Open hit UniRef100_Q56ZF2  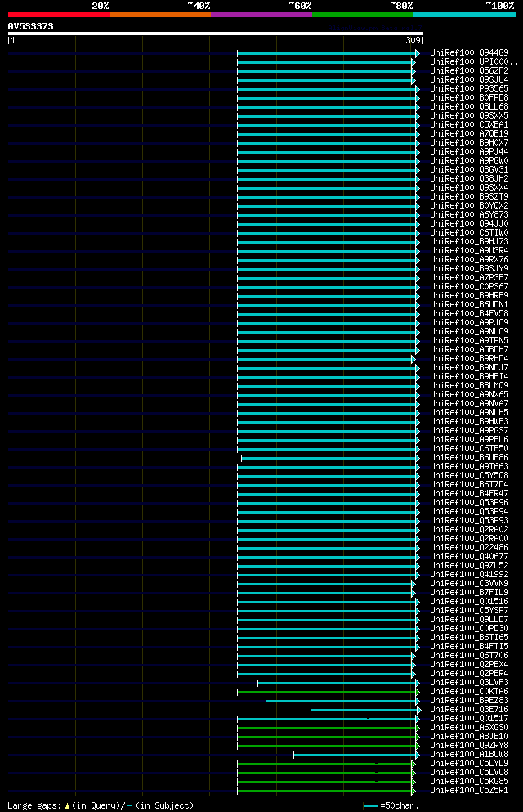click(469, 71)
